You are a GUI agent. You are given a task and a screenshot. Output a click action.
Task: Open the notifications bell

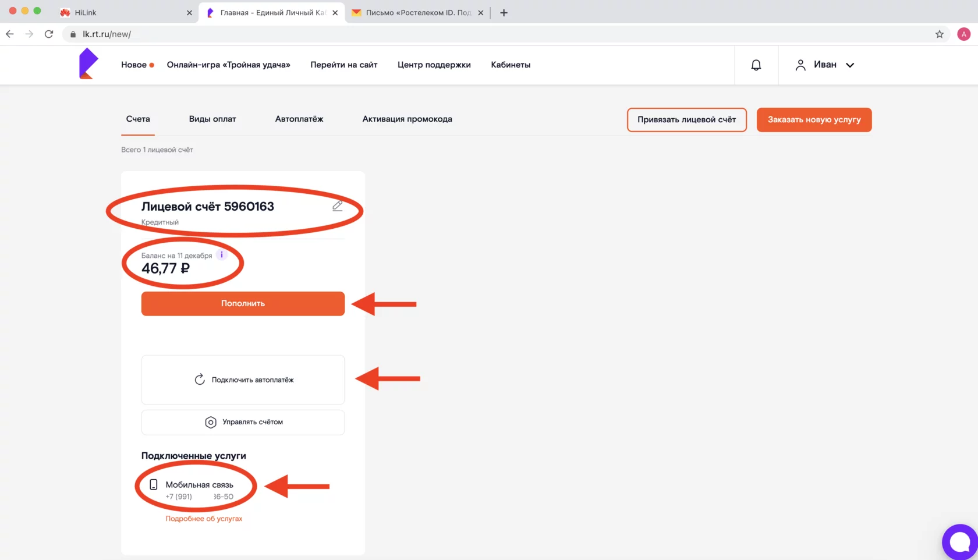(x=756, y=65)
